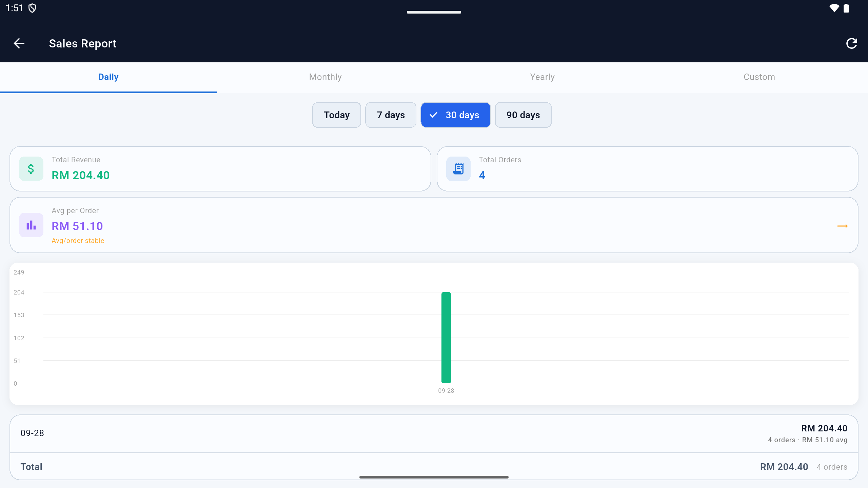Click the Avg per Order bar chart icon

(x=31, y=225)
